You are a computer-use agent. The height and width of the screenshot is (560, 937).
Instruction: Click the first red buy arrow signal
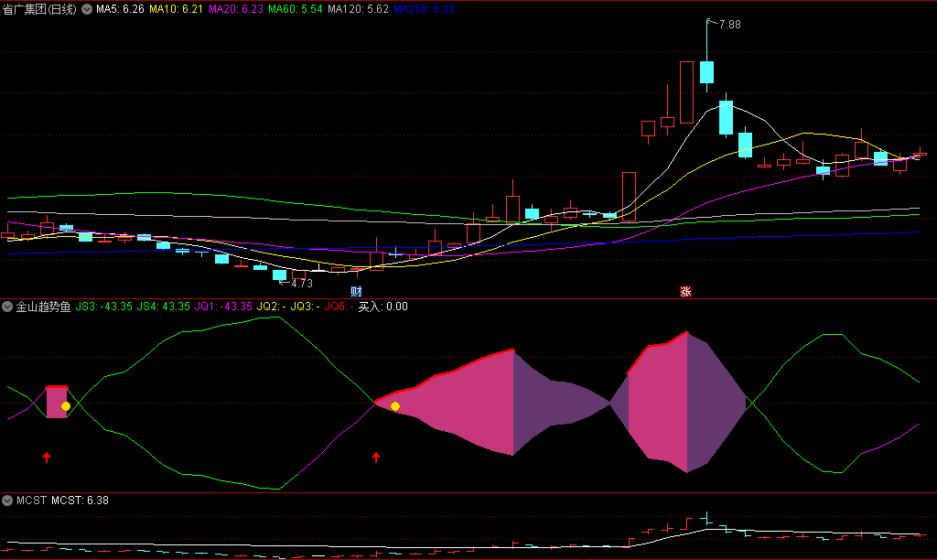47,458
